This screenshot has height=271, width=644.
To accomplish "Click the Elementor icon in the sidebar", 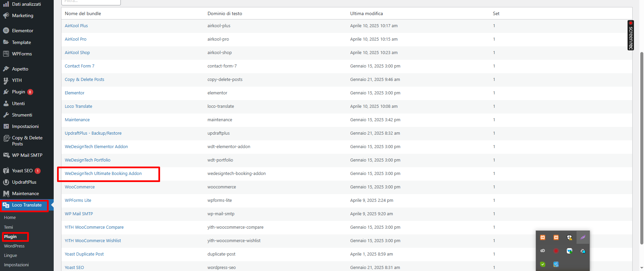I will tap(6, 31).
